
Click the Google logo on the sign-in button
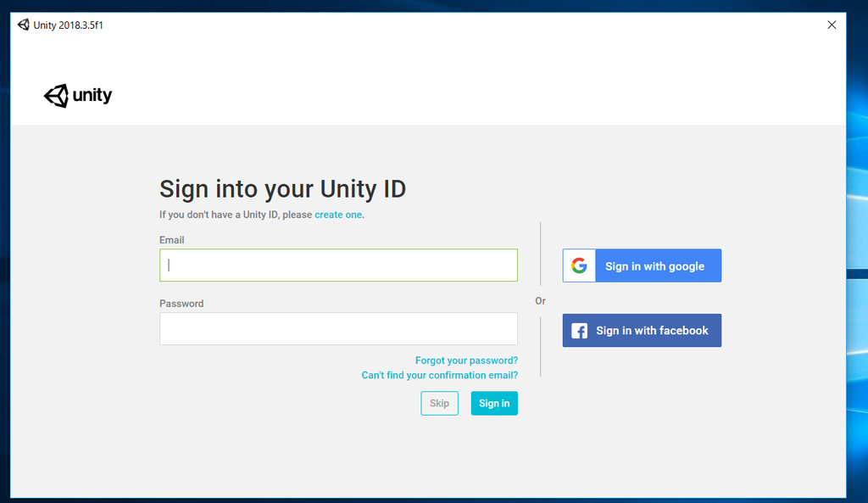pyautogui.click(x=579, y=265)
